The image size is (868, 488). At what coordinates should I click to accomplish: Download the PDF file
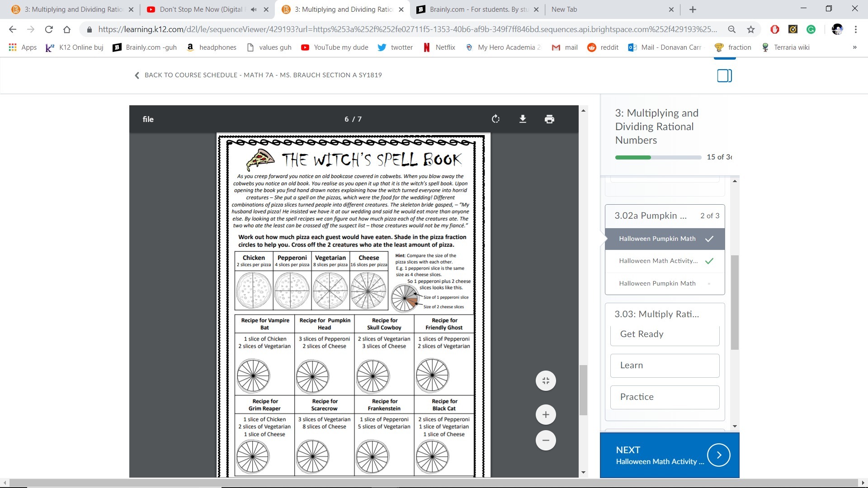pyautogui.click(x=523, y=119)
